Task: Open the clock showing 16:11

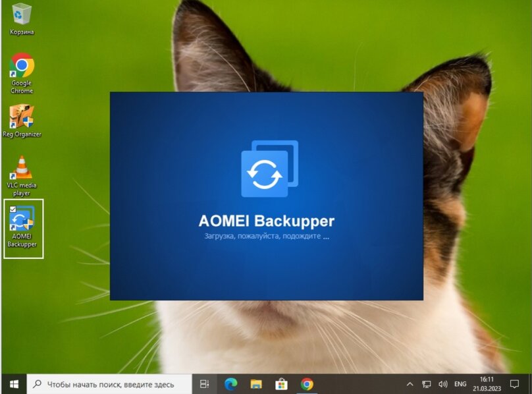Action: coord(487,384)
